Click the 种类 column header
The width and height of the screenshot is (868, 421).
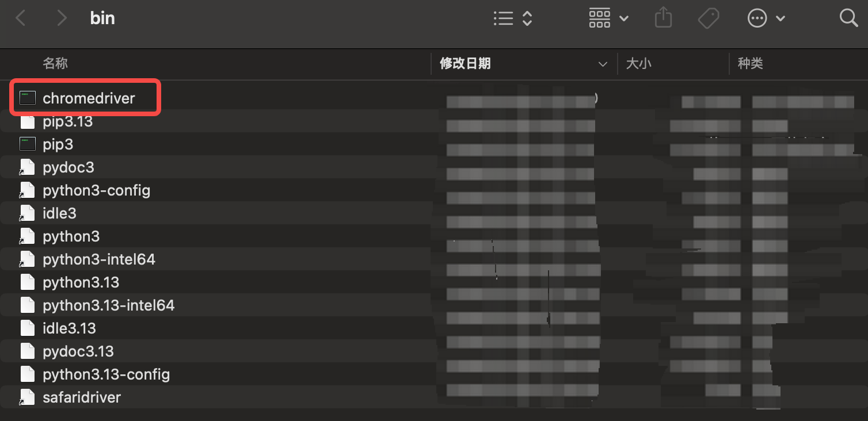click(x=750, y=63)
